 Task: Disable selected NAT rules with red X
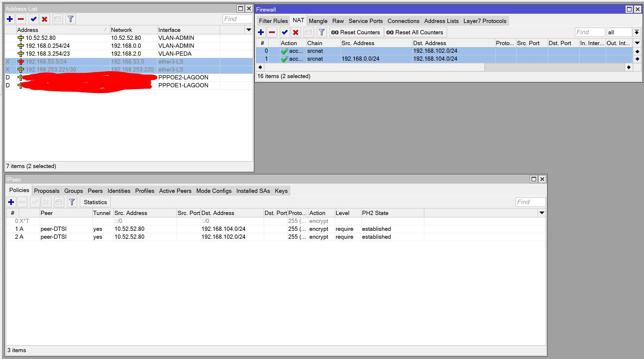pos(296,32)
